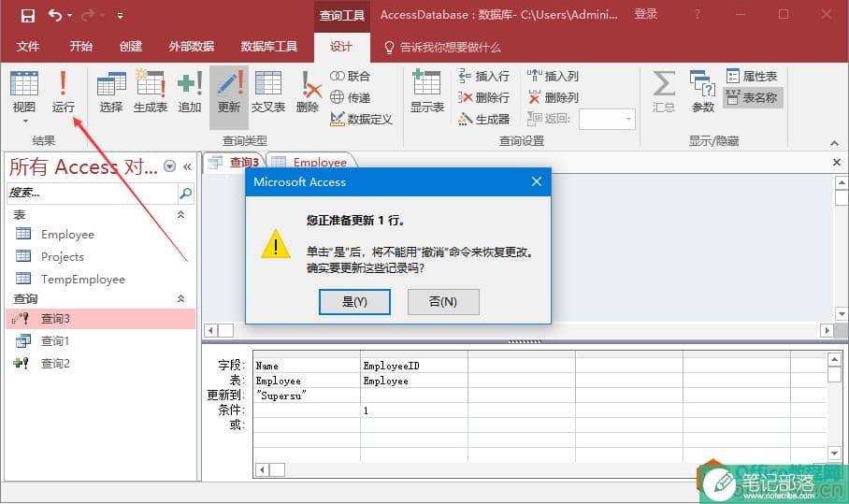Click the table pane scroll right arrow
Image resolution: width=849 pixels, height=504 pixels.
[x=827, y=330]
